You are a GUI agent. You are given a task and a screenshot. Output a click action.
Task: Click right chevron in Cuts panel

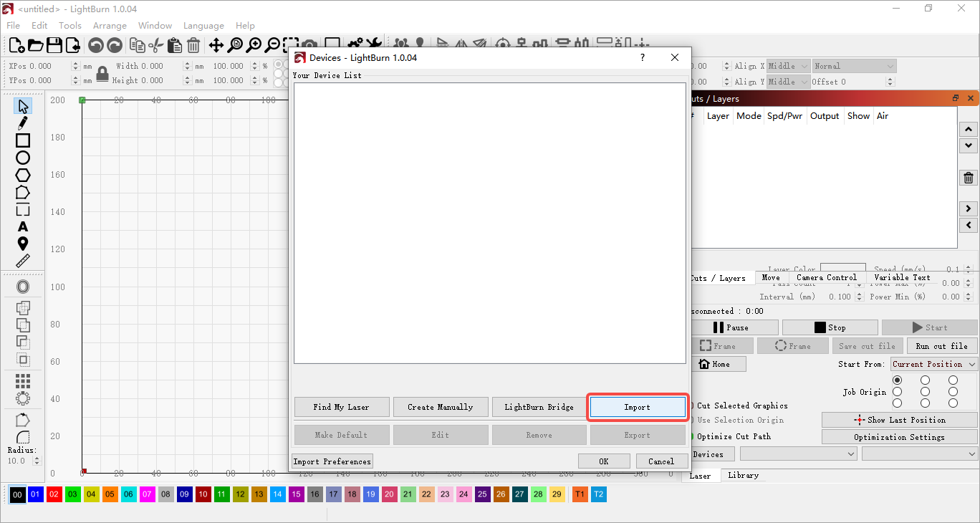[969, 208]
